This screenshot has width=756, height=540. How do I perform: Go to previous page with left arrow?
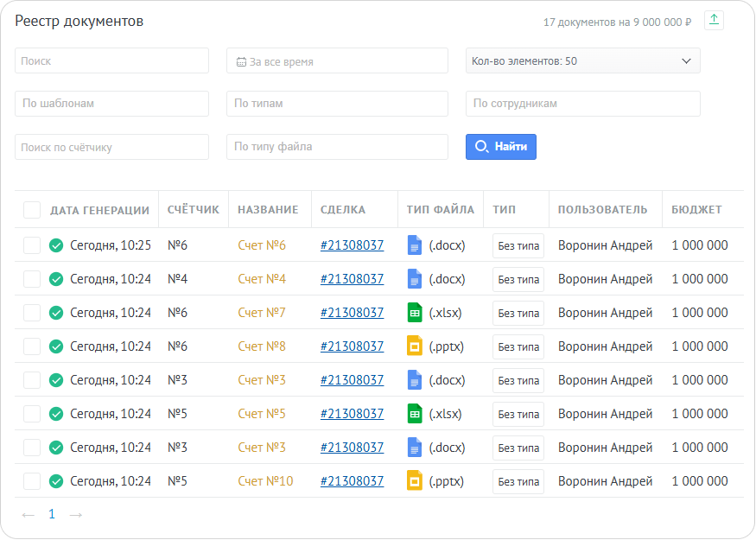[x=29, y=515]
